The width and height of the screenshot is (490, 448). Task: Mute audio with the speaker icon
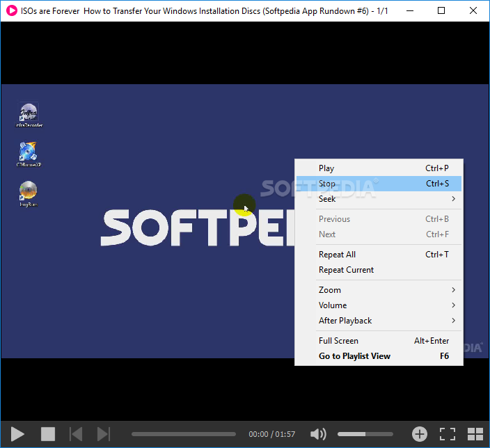coord(318,434)
